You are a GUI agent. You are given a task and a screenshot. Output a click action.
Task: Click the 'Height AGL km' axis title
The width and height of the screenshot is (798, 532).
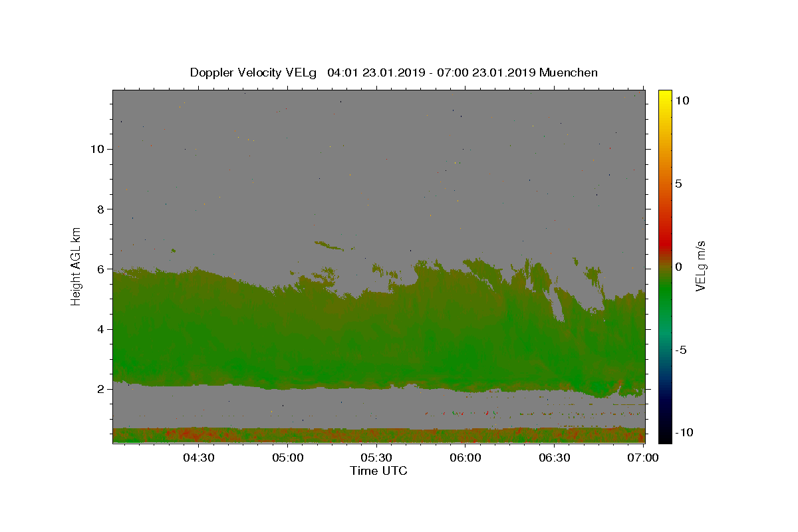point(76,265)
